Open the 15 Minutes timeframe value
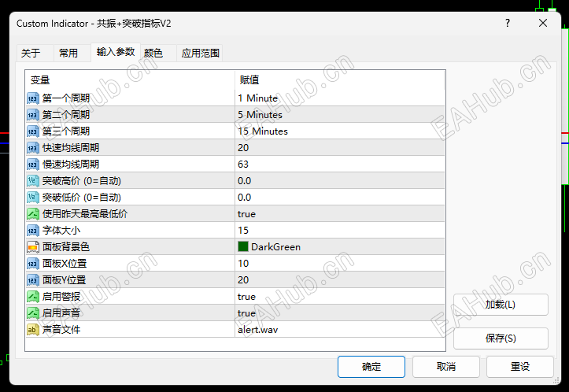This screenshot has width=569, height=392. (340, 131)
